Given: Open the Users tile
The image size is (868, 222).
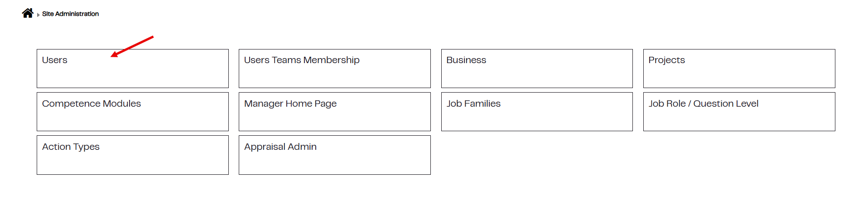Looking at the screenshot, I should point(132,69).
